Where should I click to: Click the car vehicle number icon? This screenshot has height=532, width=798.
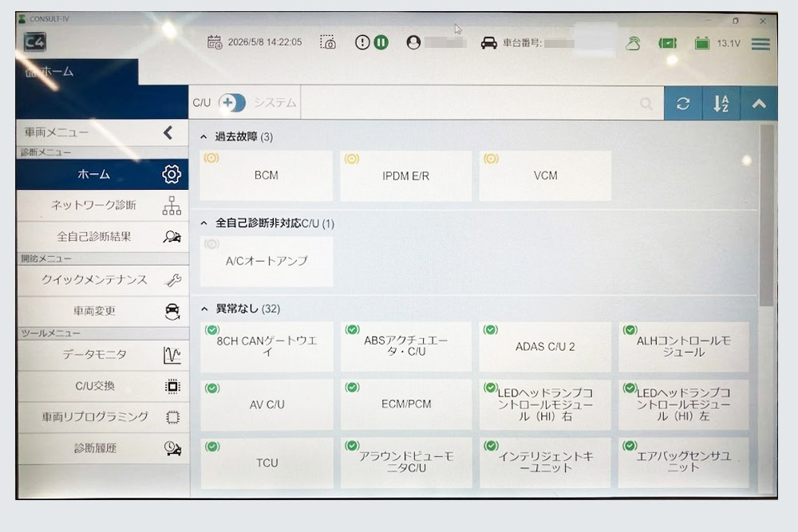coord(488,43)
